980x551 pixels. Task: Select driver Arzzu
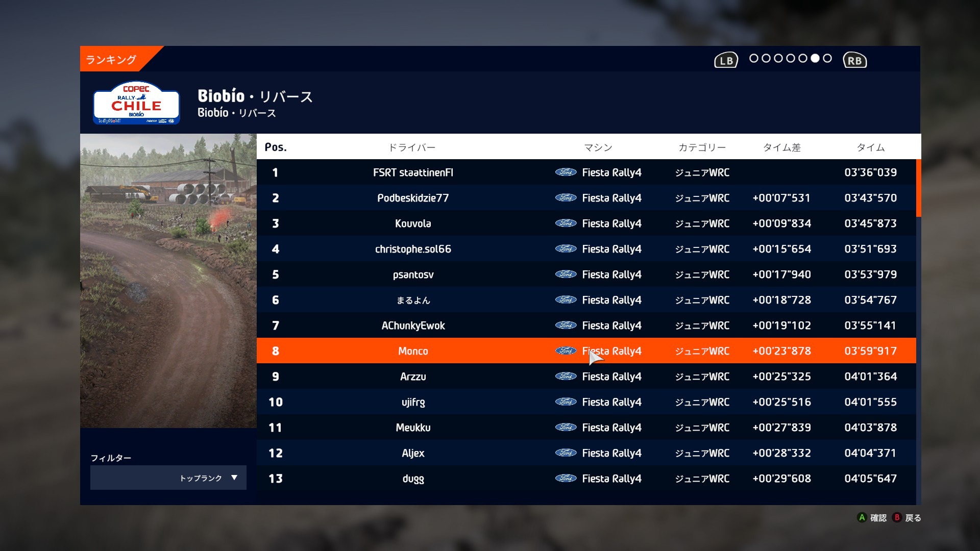coord(413,377)
